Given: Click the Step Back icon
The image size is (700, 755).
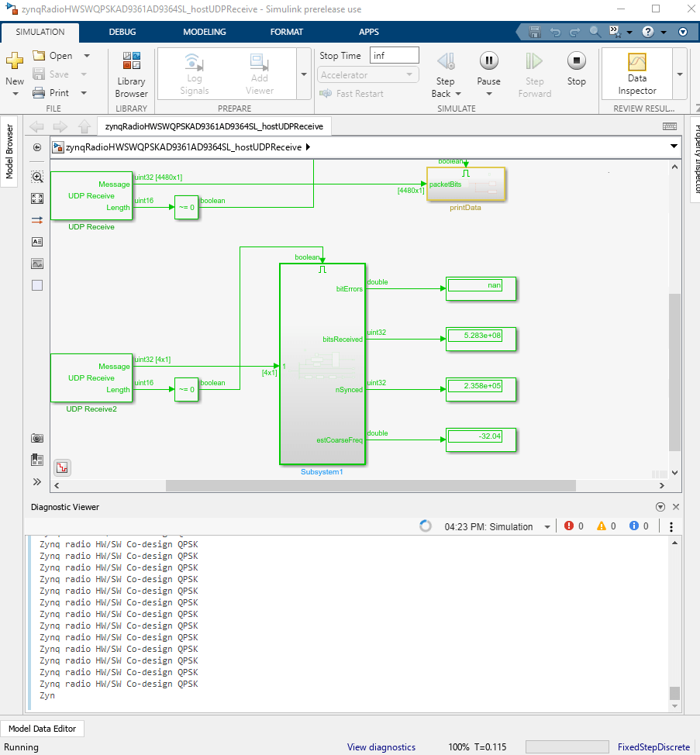Looking at the screenshot, I should point(445,62).
